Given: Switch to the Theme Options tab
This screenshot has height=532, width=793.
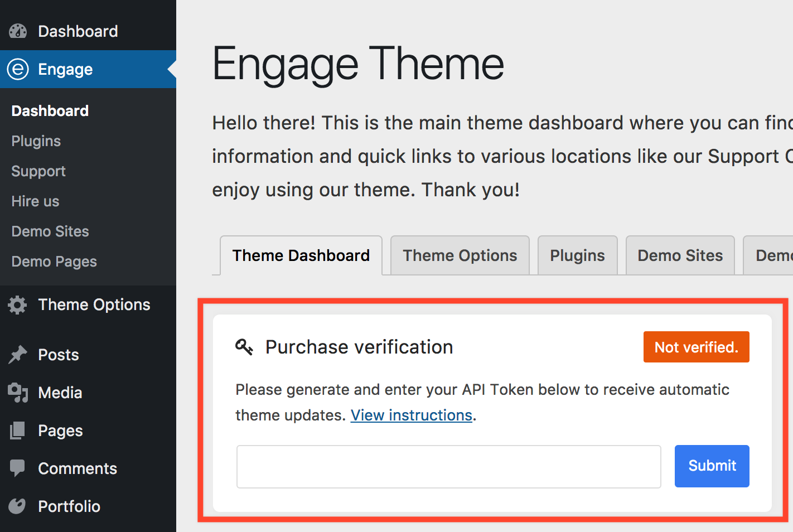Looking at the screenshot, I should [460, 255].
